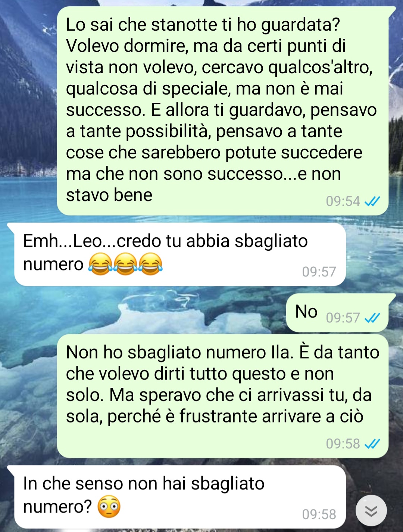Tap the blue ticks on the 09:58 sent message
Image resolution: width=403 pixels, height=532 pixels.
coord(372,444)
